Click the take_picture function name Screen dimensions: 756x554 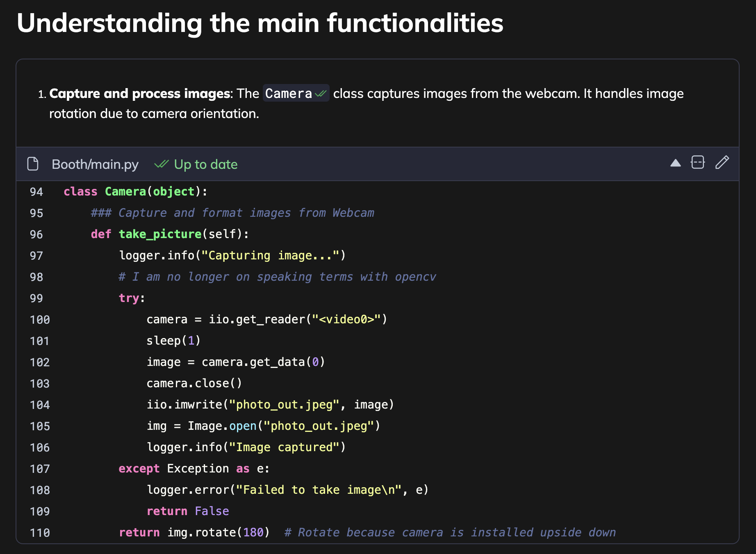(x=160, y=234)
